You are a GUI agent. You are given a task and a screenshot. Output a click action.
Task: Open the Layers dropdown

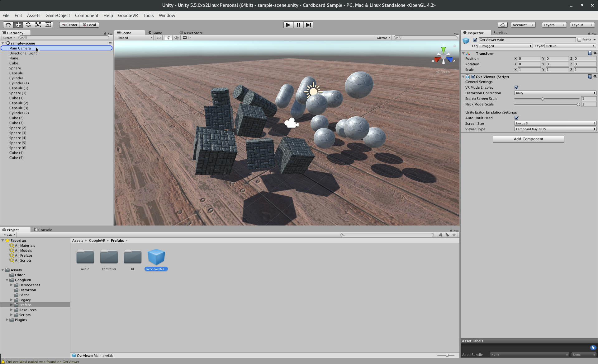click(554, 25)
